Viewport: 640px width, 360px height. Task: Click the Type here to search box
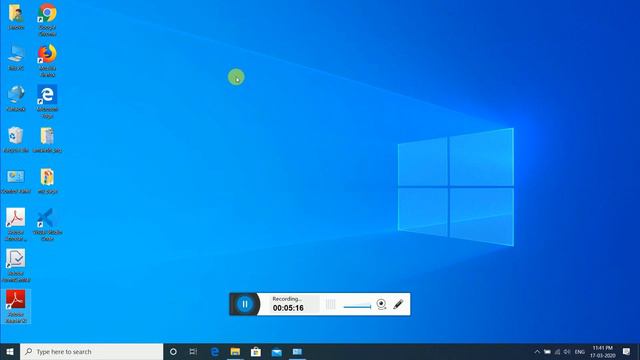(x=92, y=351)
